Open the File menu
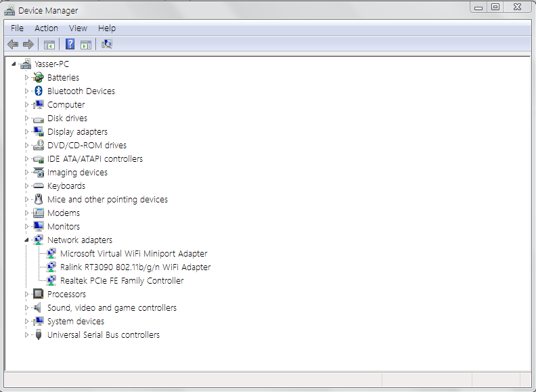This screenshot has height=392, width=536. [x=17, y=28]
